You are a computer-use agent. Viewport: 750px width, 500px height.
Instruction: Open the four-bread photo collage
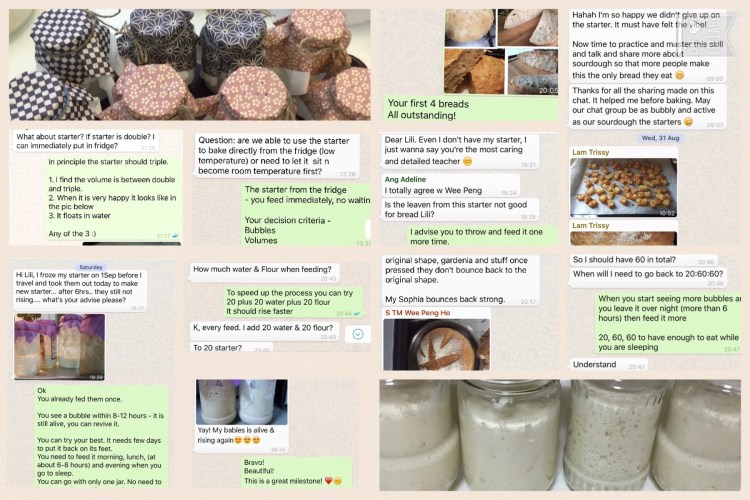(x=501, y=51)
